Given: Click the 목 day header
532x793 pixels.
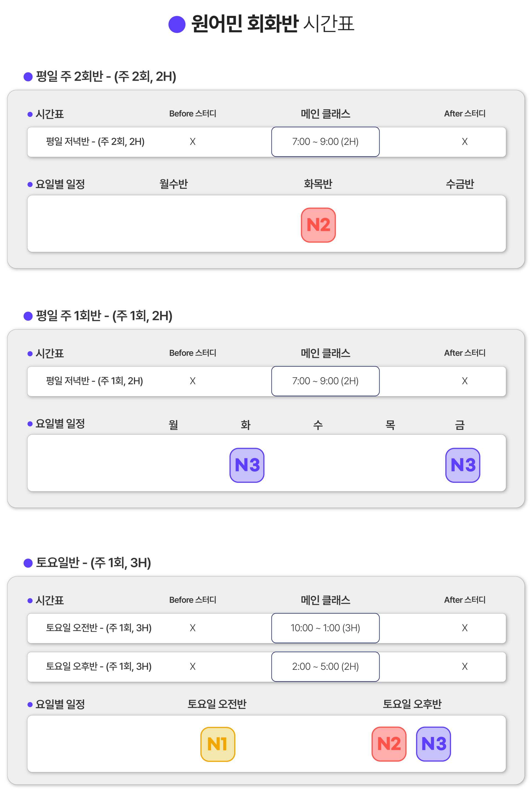Looking at the screenshot, I should tap(390, 425).
